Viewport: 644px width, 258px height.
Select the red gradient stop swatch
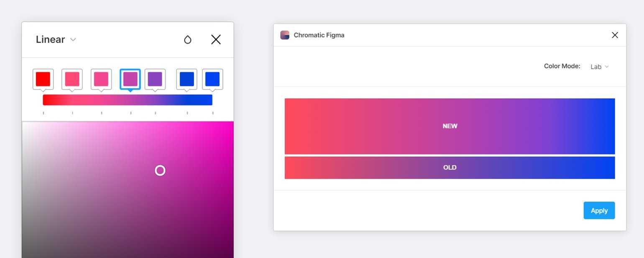[43, 79]
